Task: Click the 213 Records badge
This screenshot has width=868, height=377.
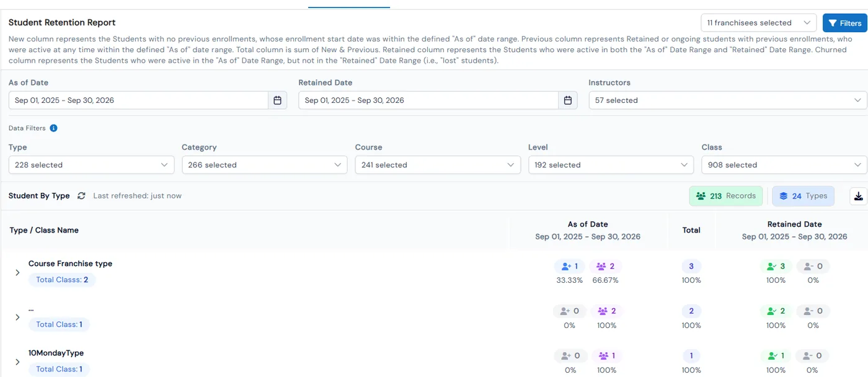Action: click(726, 196)
